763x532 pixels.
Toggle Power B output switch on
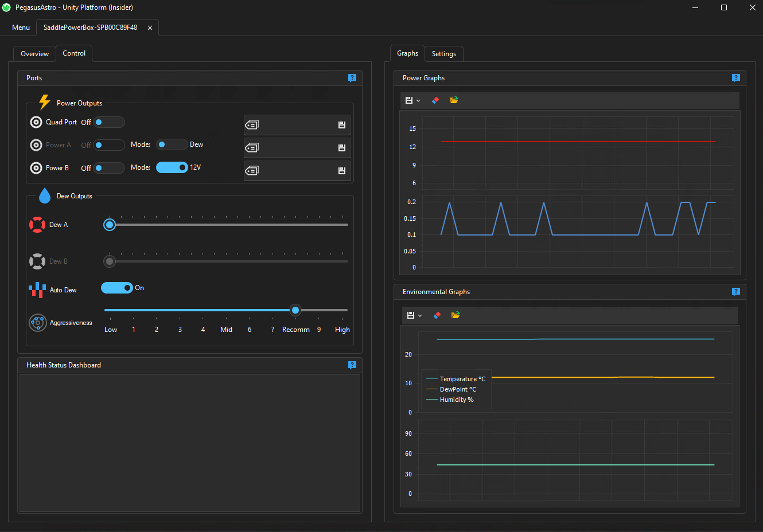109,168
